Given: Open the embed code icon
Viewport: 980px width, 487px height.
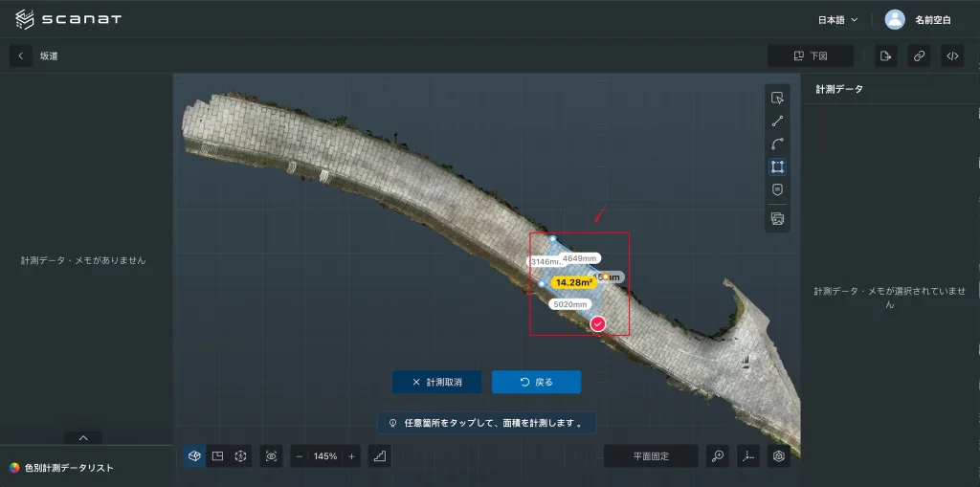Looking at the screenshot, I should coord(952,55).
